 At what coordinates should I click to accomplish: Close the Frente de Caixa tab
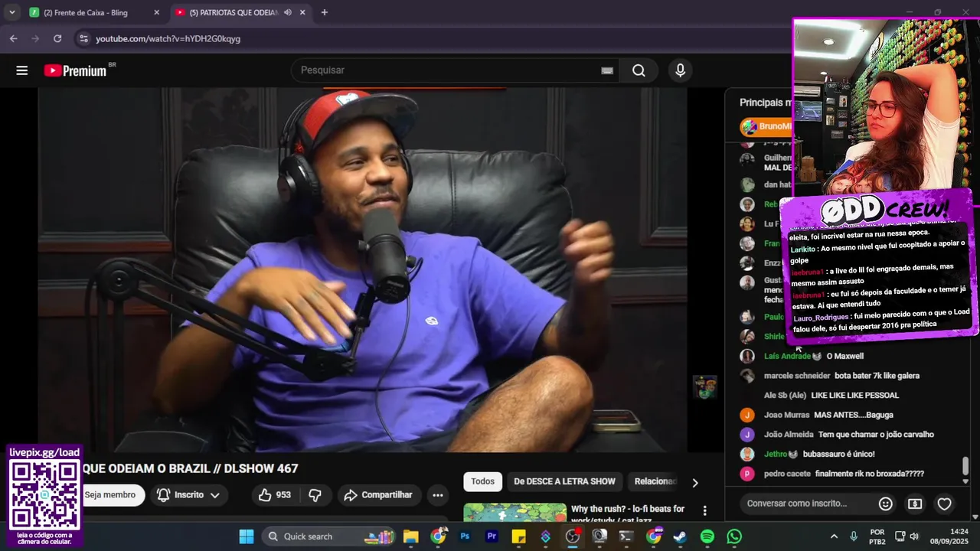point(157,12)
